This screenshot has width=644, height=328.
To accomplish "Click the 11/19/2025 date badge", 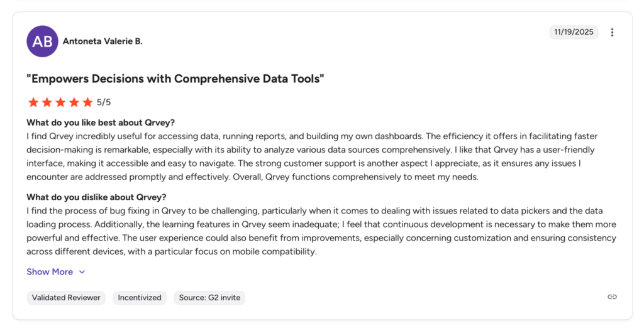I will [x=574, y=32].
